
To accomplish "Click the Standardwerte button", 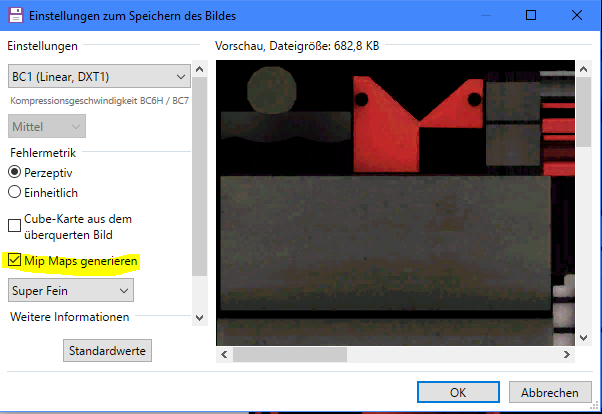I will [107, 351].
